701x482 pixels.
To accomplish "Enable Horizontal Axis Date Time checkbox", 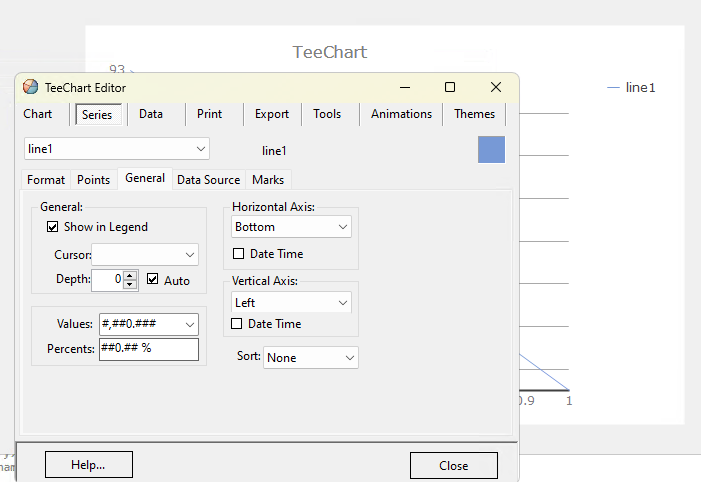I will [x=239, y=254].
